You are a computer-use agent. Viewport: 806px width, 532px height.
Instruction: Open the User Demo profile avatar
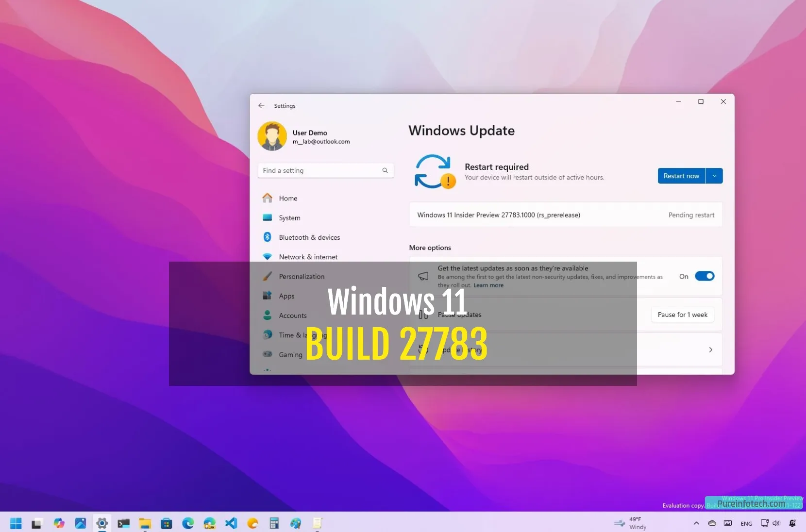point(272,136)
